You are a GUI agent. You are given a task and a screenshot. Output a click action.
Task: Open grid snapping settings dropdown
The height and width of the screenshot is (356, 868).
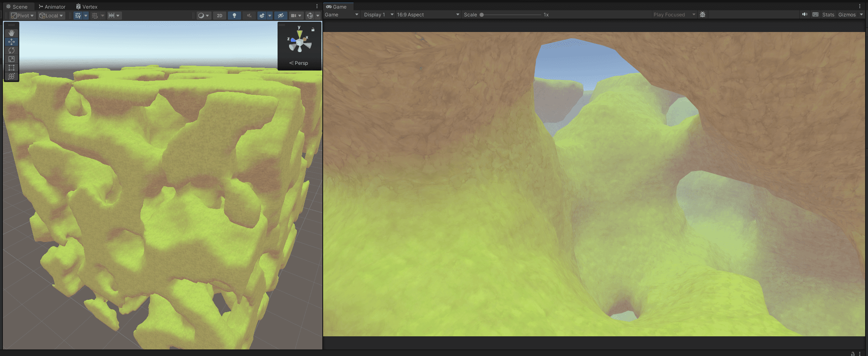coord(102,16)
